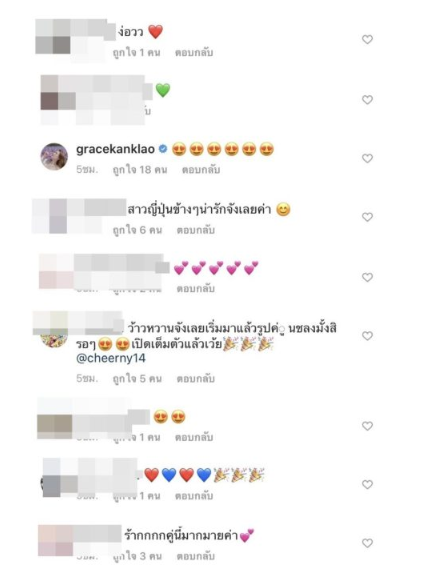Like the five pink hearts comment
The height and width of the screenshot is (583, 436).
coord(367,277)
